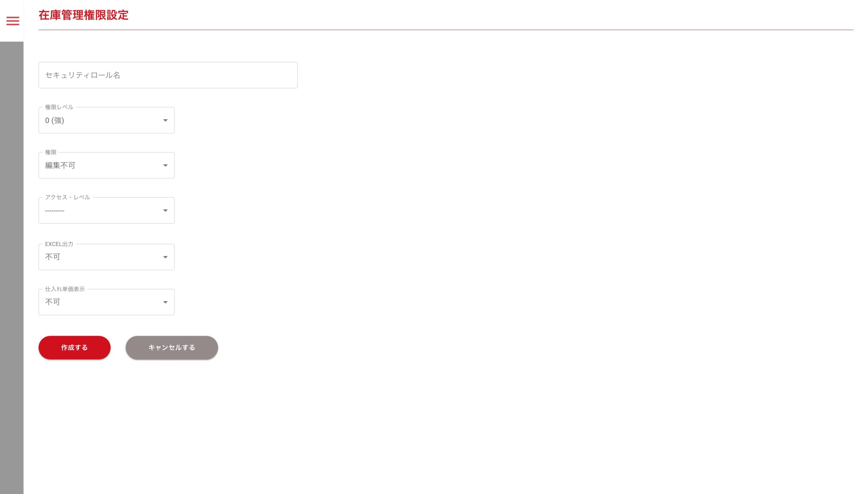Click the アクセス・レベル dropdown arrow

tap(165, 211)
